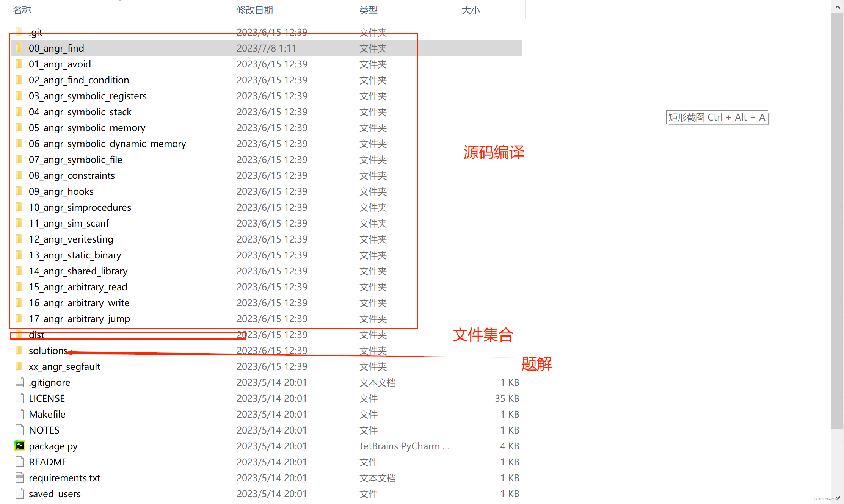Screen dimensions: 844x504
Task: Click the LICENSE file icon
Action: 19,398
